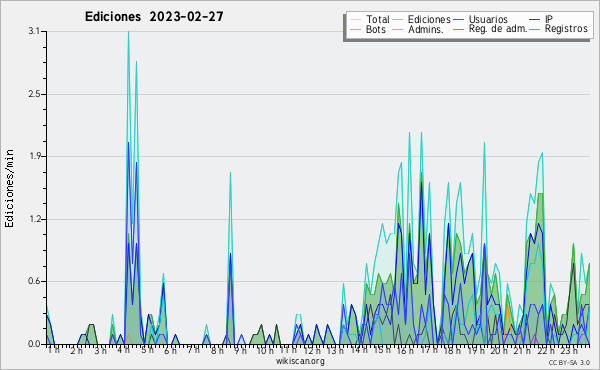The height and width of the screenshot is (370, 600).
Task: Click the Bots orange legend line
Action: pyautogui.click(x=355, y=29)
